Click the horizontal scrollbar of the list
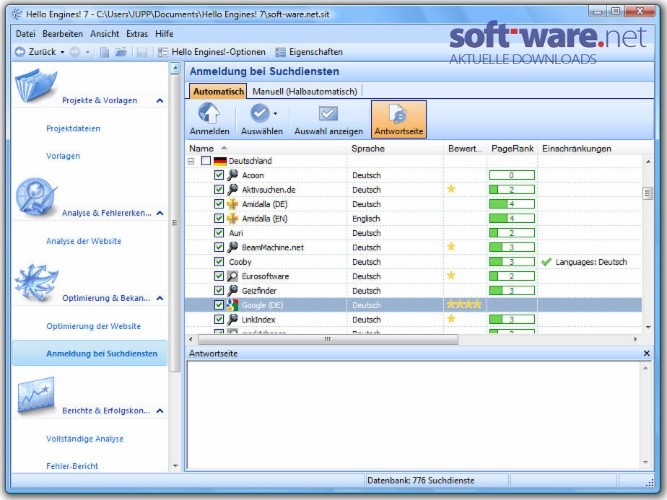Image resolution: width=667 pixels, height=500 pixels. click(x=328, y=339)
